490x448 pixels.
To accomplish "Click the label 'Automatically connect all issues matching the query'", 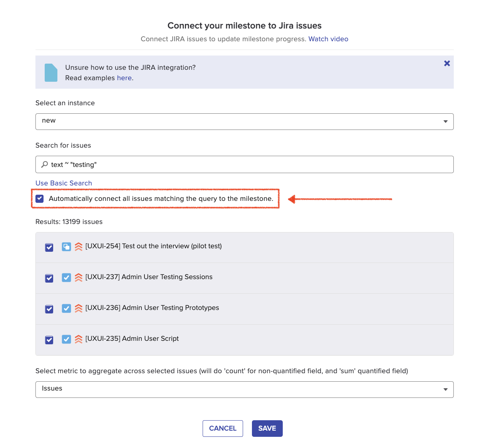I will [x=161, y=199].
